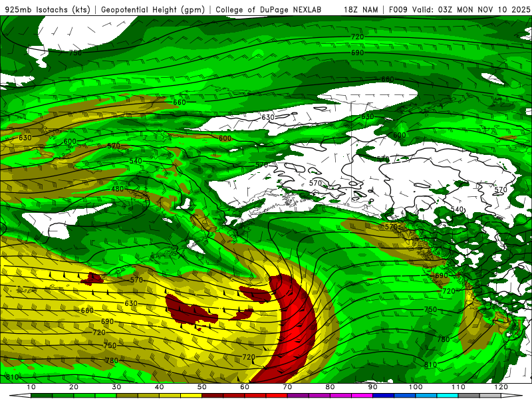Select the dark purple 70–75 kt legend swatch
532x399 pixels.
click(x=298, y=396)
